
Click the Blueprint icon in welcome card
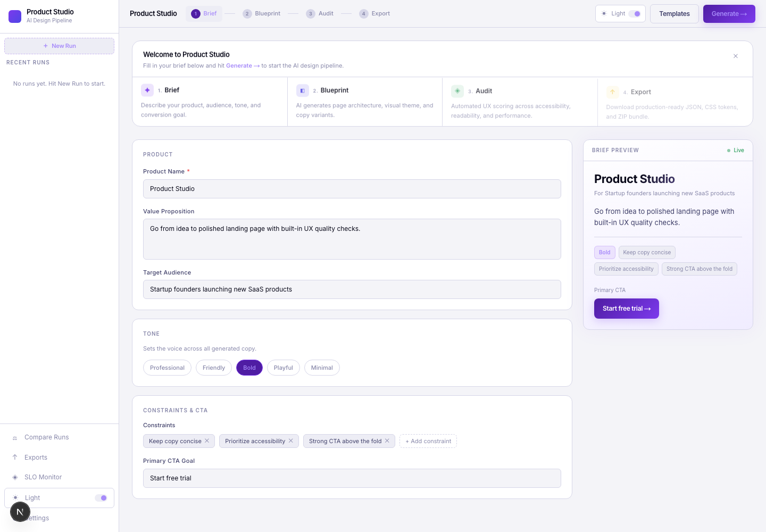pyautogui.click(x=303, y=90)
